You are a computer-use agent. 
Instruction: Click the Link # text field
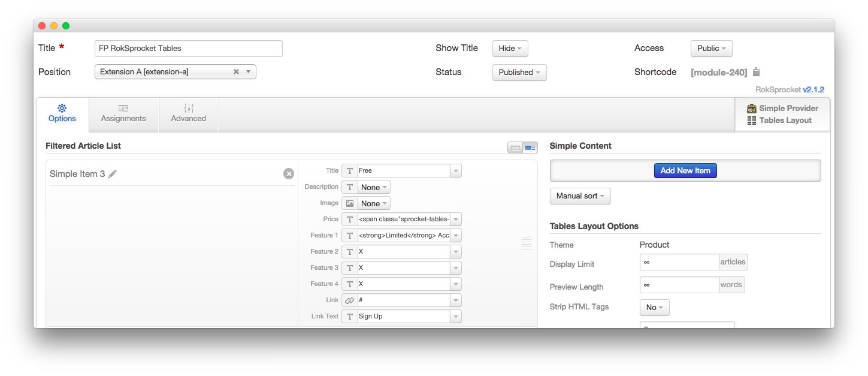tap(404, 300)
